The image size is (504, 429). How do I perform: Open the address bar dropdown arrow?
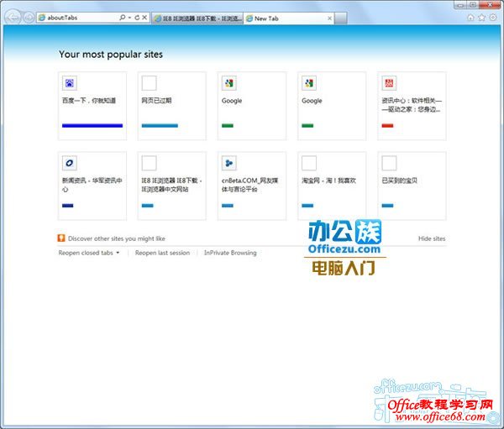coord(129,18)
